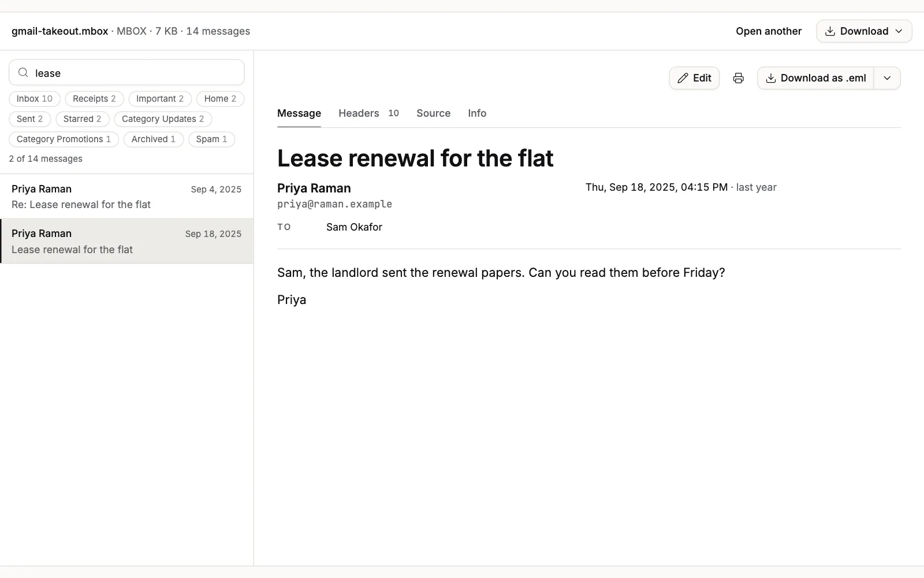The image size is (924, 578).
Task: Click the search field containing lease
Action: tap(126, 73)
